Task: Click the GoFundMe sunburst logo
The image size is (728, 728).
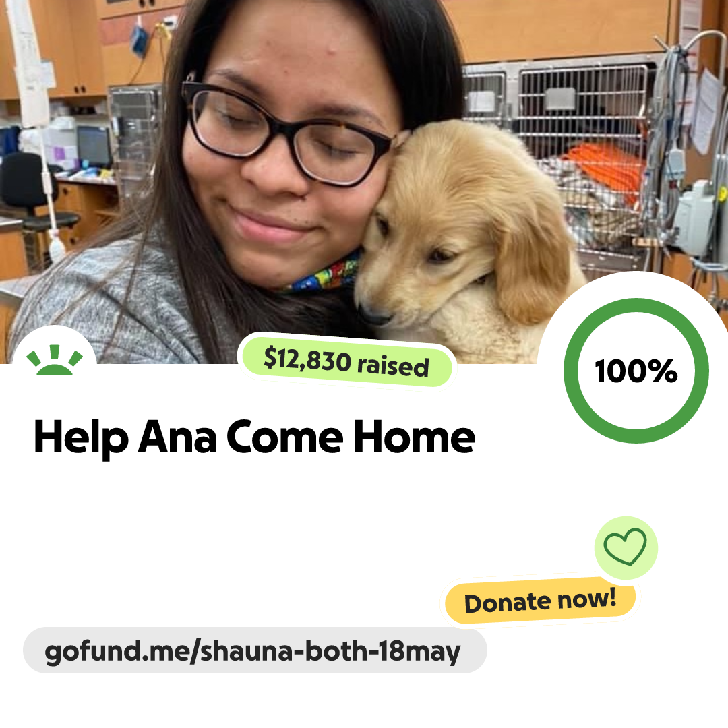Action: click(x=55, y=359)
